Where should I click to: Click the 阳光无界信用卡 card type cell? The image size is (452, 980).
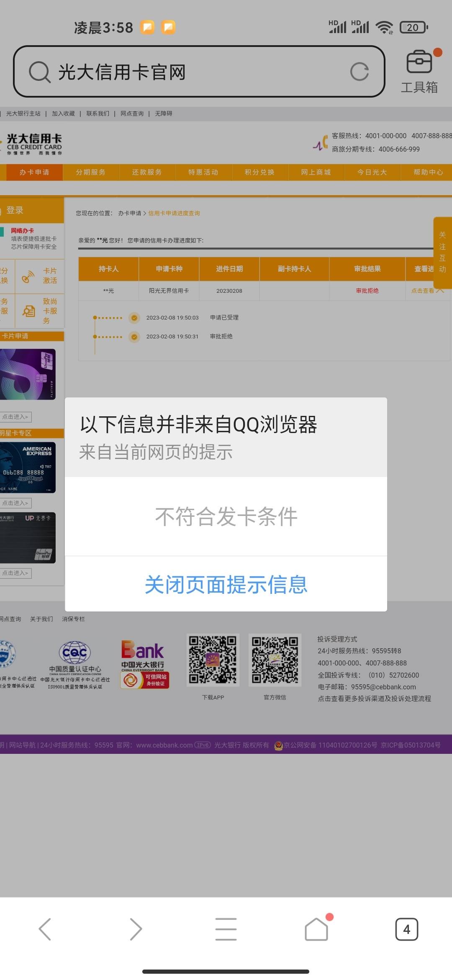click(x=169, y=291)
